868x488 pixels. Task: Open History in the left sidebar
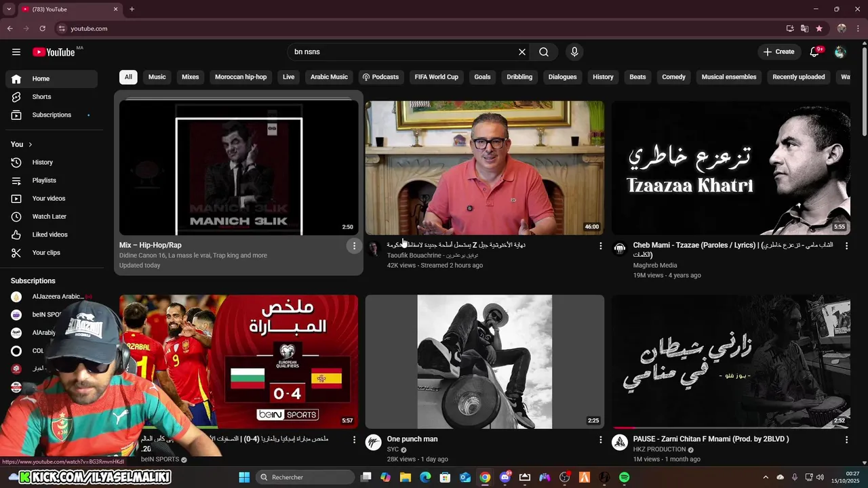pos(52,163)
